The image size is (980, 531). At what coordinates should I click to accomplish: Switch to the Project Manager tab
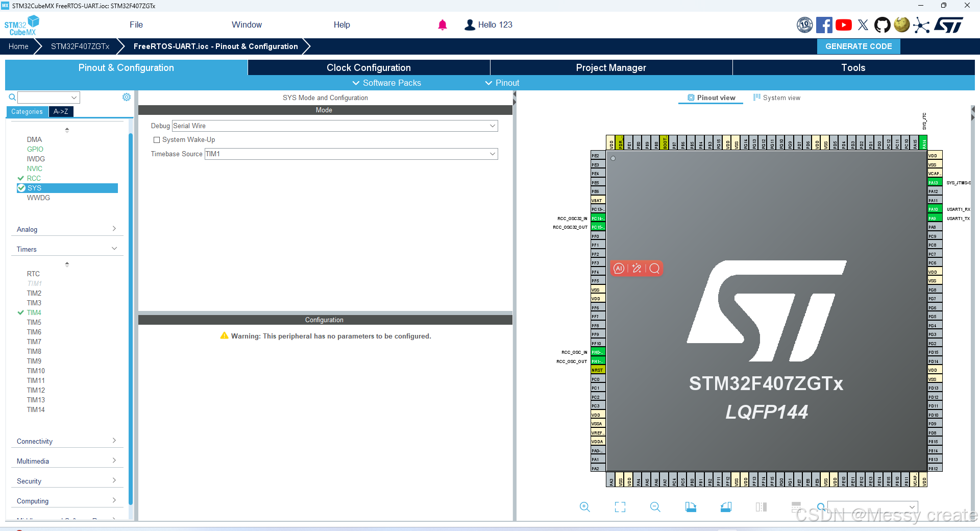click(x=611, y=67)
